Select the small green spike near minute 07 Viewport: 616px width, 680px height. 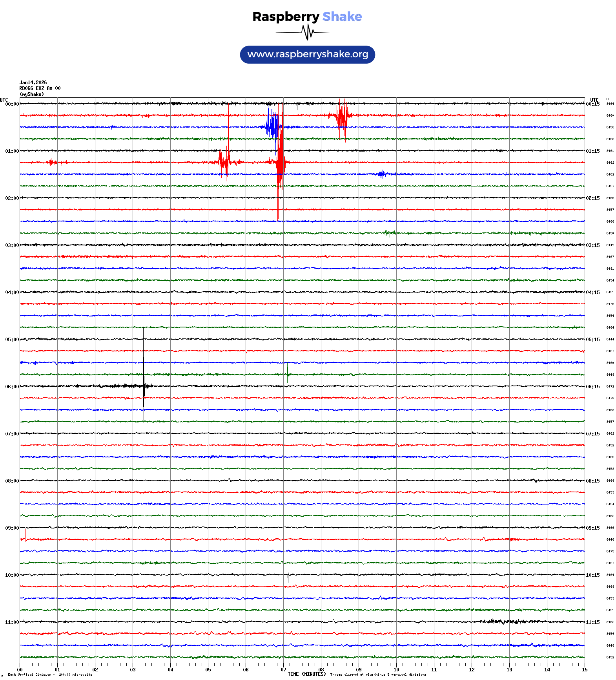(288, 373)
